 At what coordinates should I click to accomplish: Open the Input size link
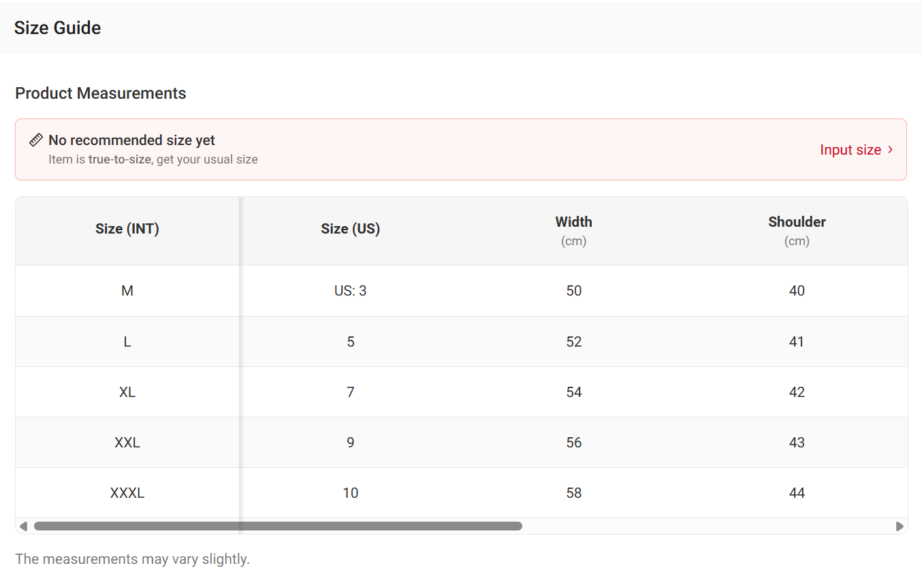850,150
